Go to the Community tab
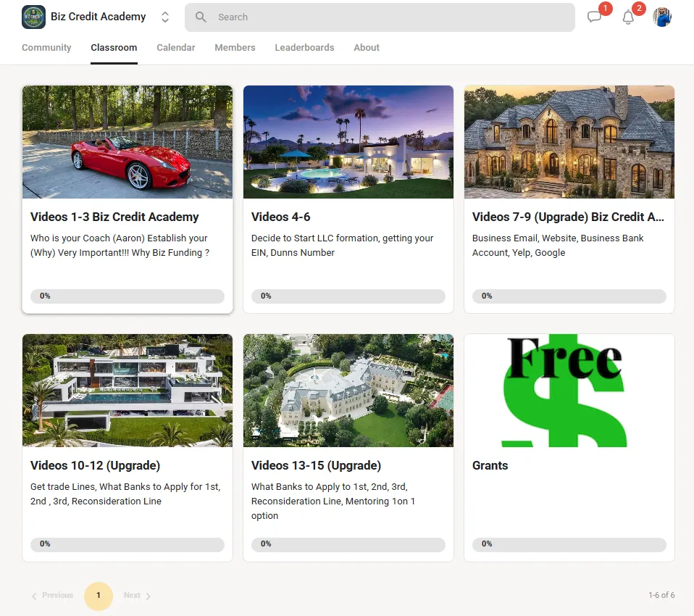694x616 pixels. [46, 47]
